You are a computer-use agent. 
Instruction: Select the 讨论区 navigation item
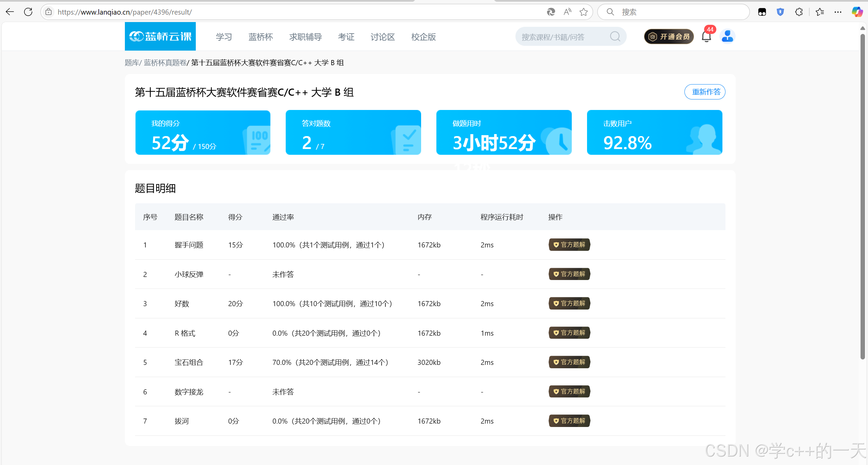[x=382, y=37]
